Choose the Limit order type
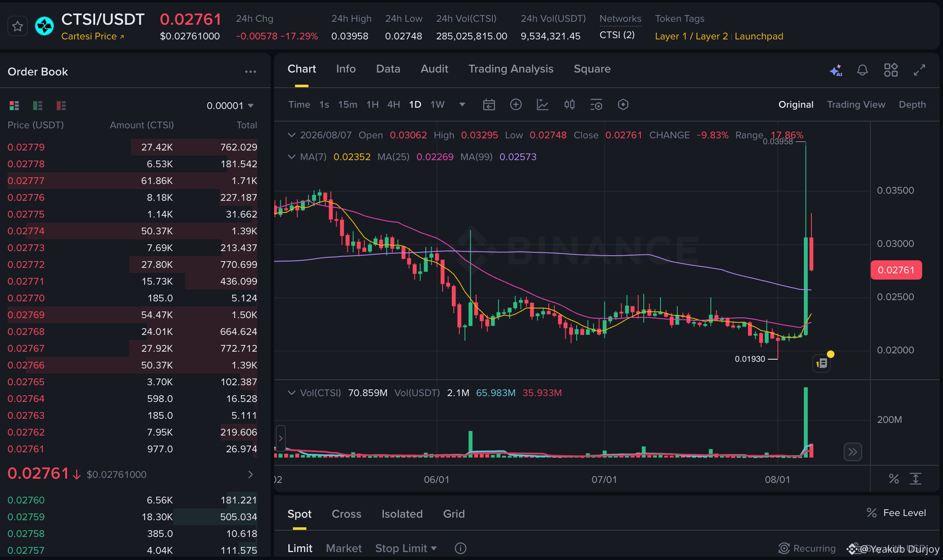Viewport: 943px width, 560px height. pos(300,549)
